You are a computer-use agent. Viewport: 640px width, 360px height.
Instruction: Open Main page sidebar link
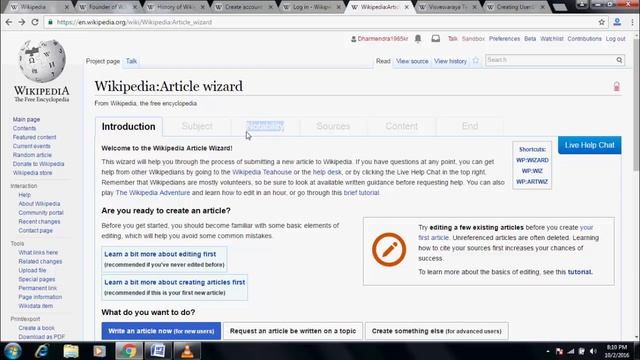[x=26, y=119]
